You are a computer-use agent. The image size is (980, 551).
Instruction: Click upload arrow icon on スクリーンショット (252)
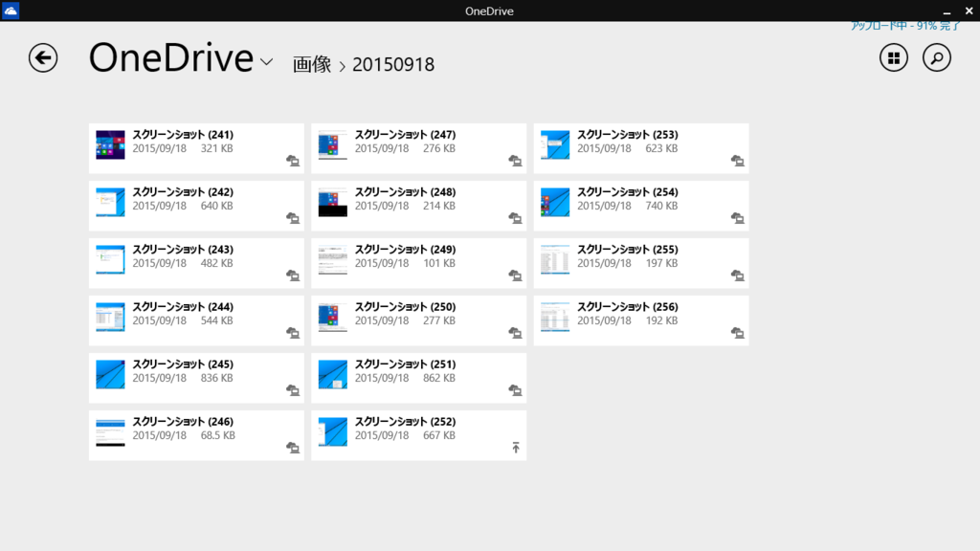point(514,447)
